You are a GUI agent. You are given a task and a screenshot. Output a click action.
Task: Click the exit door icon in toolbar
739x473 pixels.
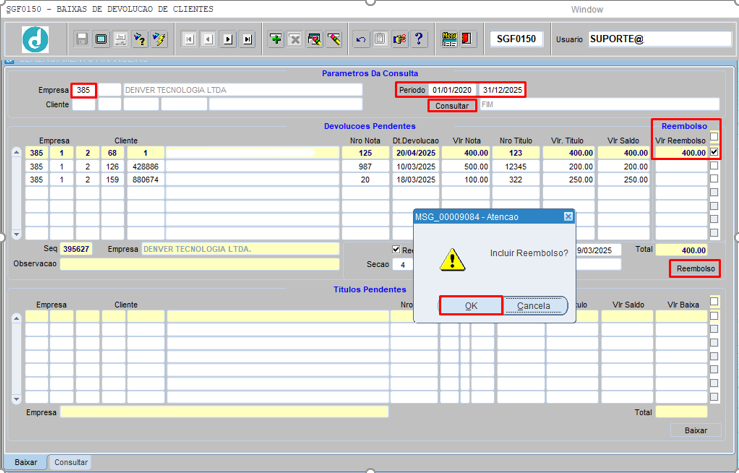point(469,39)
